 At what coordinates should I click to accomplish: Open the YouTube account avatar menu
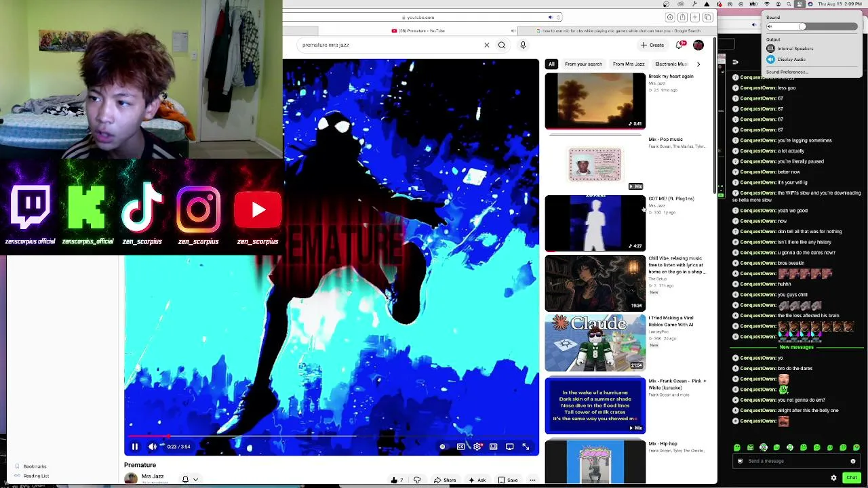click(698, 45)
